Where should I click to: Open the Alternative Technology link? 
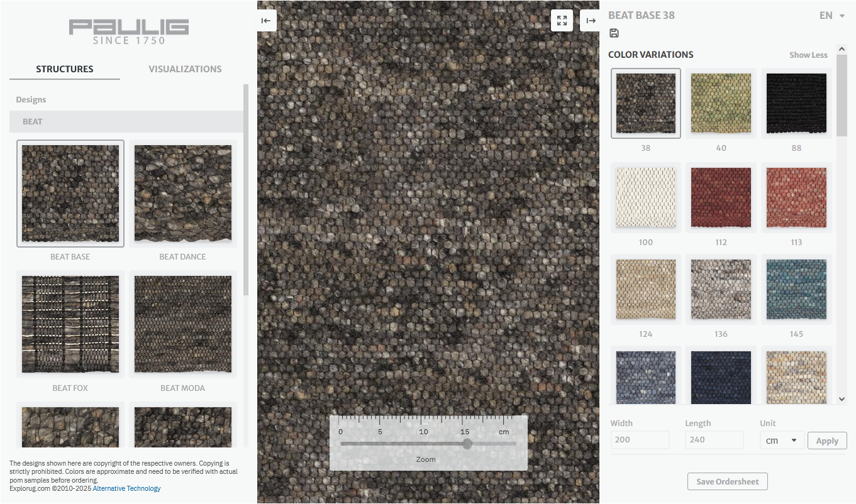tap(126, 488)
